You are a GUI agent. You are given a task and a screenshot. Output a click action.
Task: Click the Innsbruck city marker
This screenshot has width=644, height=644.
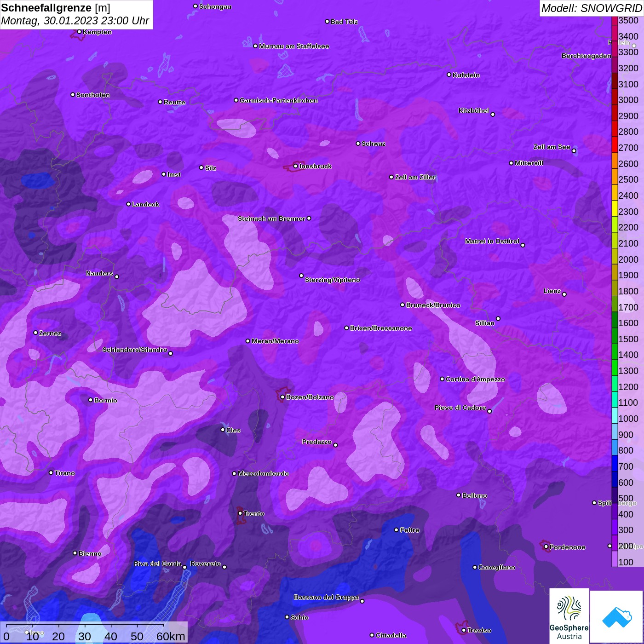(296, 166)
